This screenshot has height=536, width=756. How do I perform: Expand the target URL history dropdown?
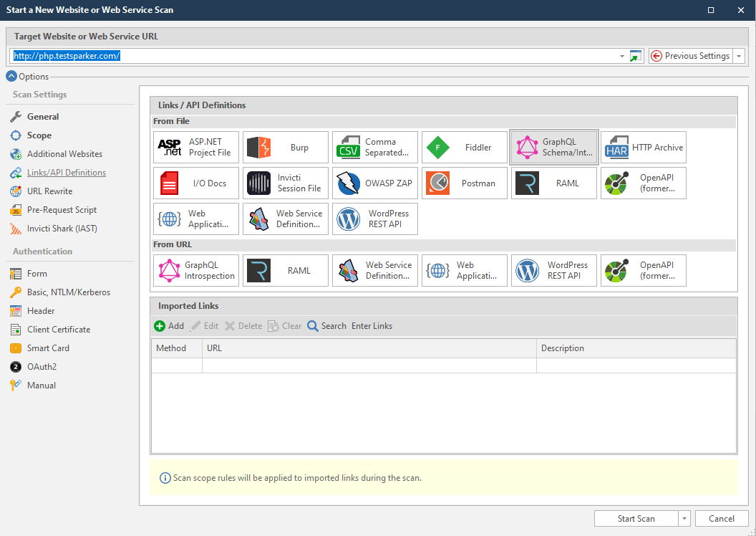pos(621,55)
